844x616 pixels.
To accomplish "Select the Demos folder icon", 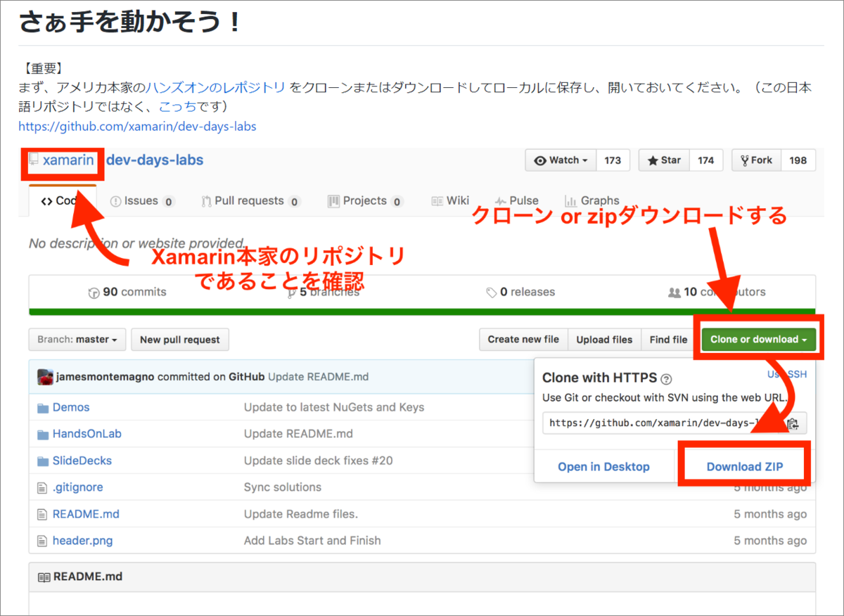I will [42, 407].
